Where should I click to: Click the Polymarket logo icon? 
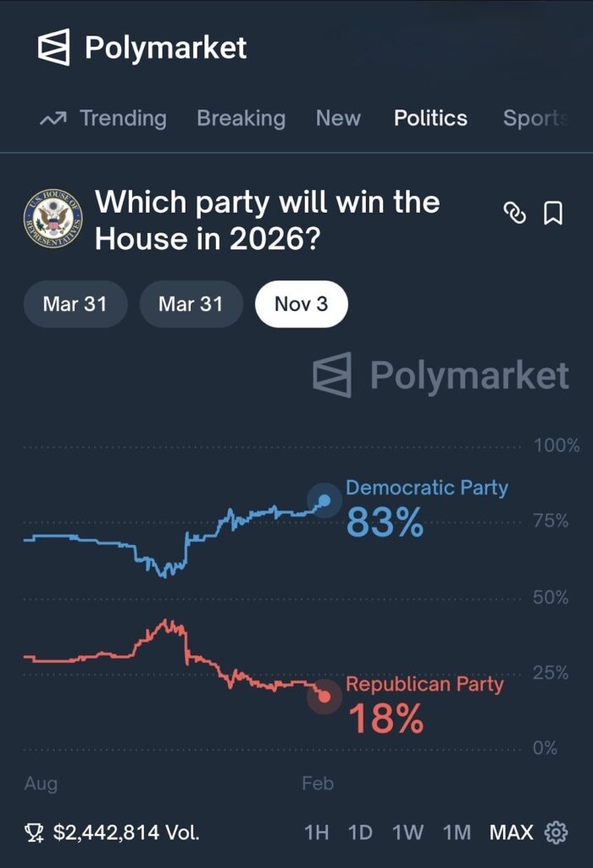tap(53, 47)
